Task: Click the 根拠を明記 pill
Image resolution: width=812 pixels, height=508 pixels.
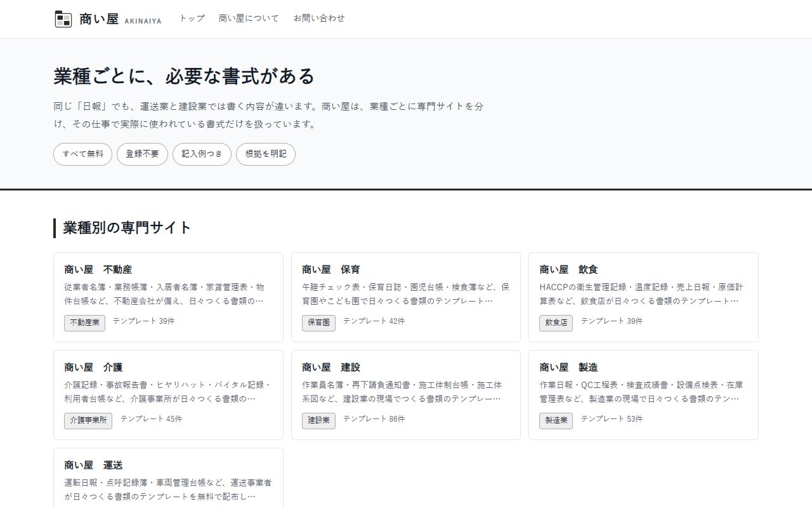Action: tap(266, 154)
